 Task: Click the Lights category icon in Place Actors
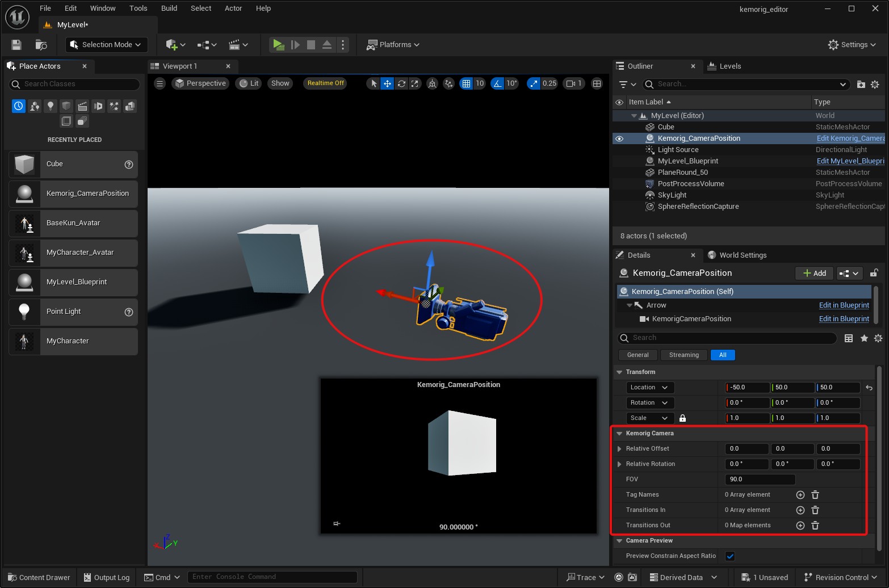tap(51, 106)
